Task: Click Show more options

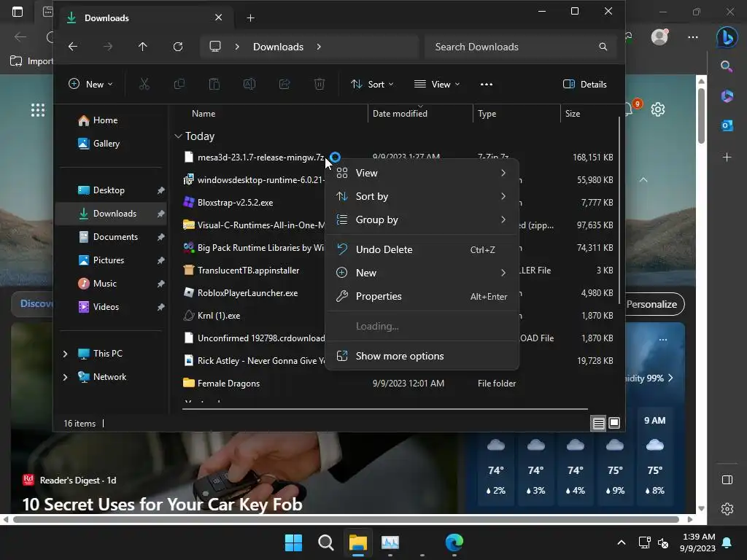Action: point(422,356)
